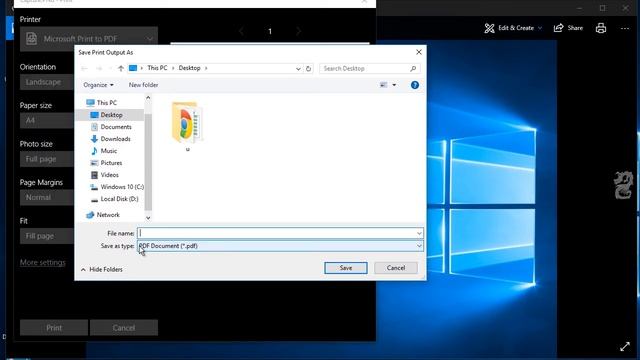Image resolution: width=640 pixels, height=360 pixels.
Task: Open the Save as type dropdown
Action: (x=280, y=246)
